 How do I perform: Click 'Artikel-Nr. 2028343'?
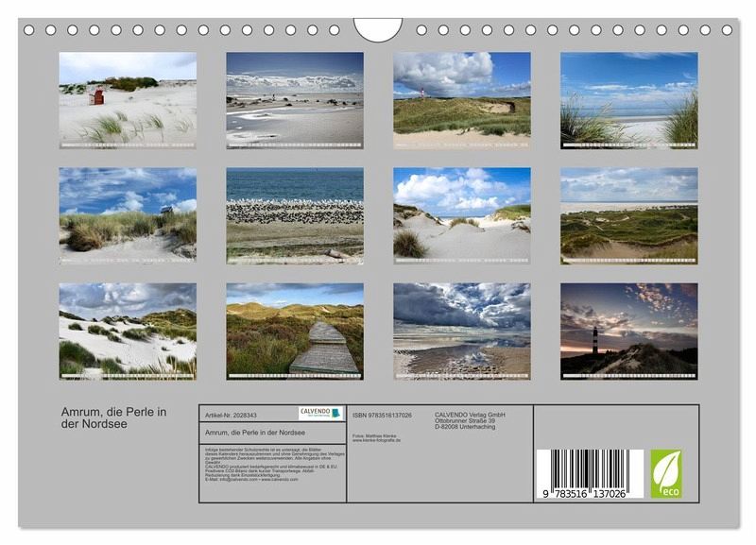tap(231, 415)
